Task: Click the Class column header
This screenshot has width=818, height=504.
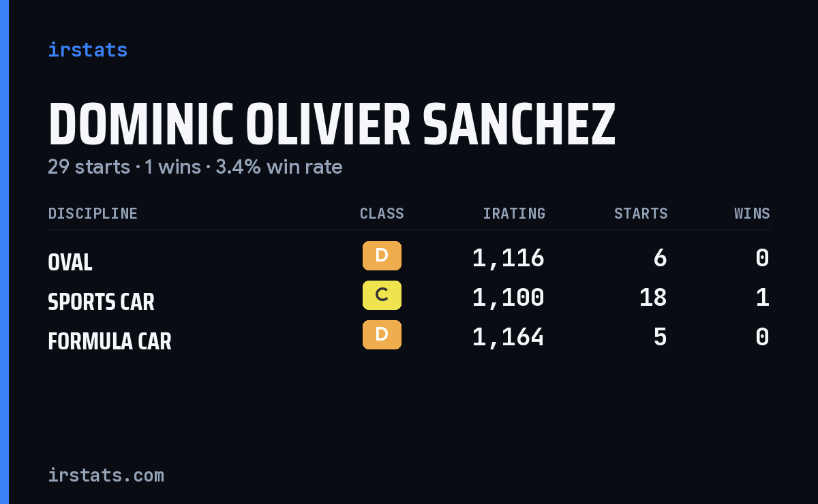Action: (382, 213)
